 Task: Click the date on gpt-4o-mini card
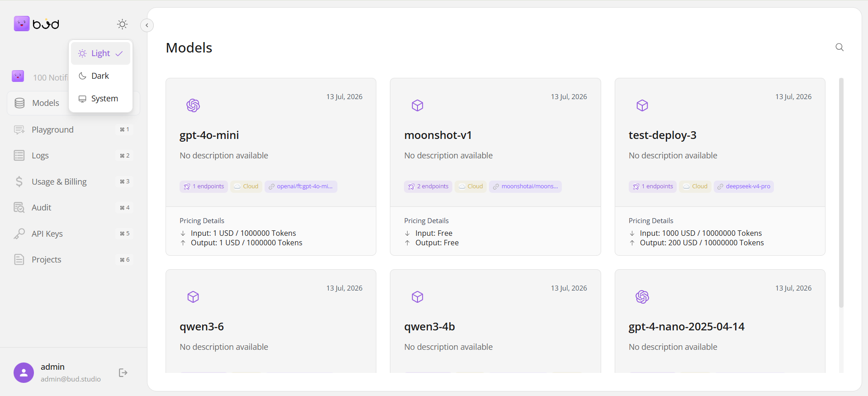pos(344,97)
